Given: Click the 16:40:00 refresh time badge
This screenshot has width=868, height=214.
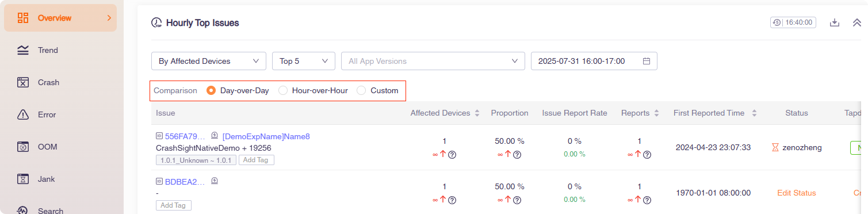Looking at the screenshot, I should tap(793, 22).
